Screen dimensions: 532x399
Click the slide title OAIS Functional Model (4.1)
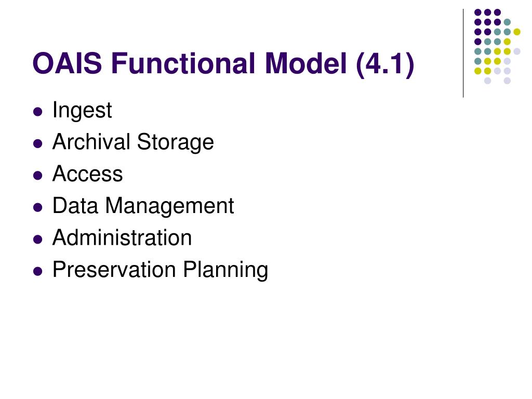point(223,64)
